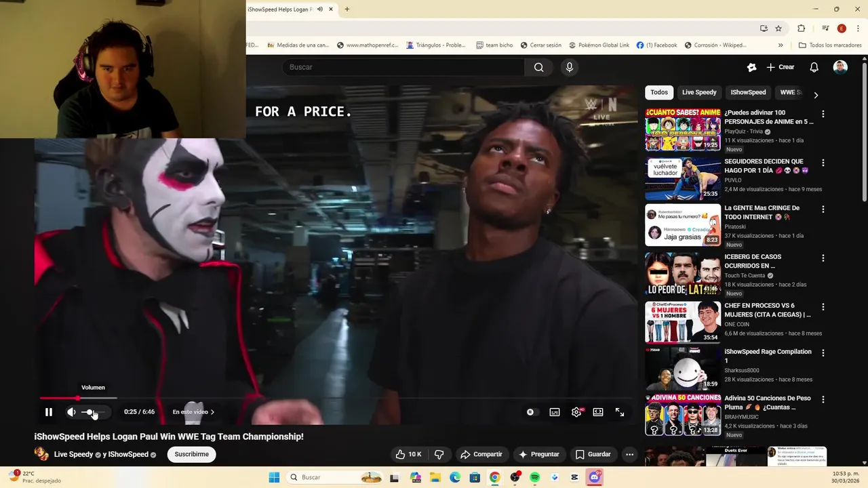Image resolution: width=868 pixels, height=488 pixels.
Task: Click the channel avatar beside Live Speedy
Action: click(x=42, y=454)
